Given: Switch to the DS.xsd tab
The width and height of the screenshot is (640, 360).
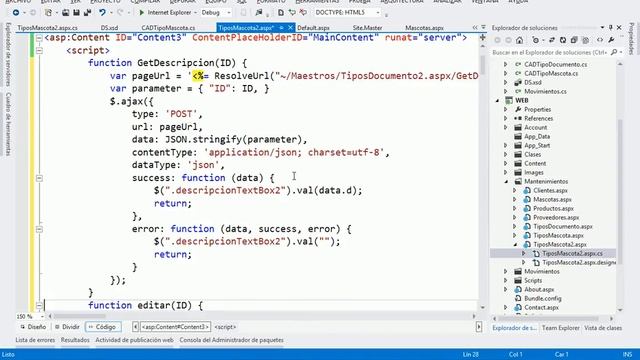Looking at the screenshot, I should [109, 28].
